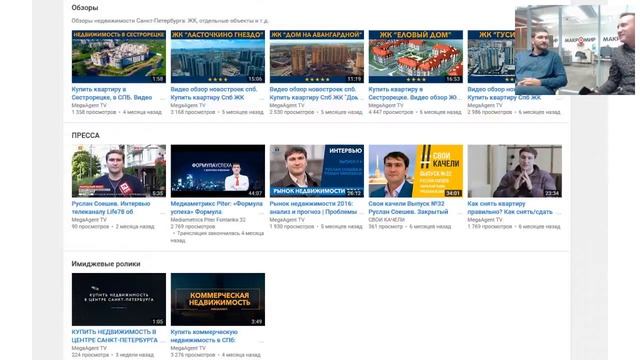The image size is (640, 360).
Task: Click '90 просмотров' view count
Action: click(x=90, y=226)
